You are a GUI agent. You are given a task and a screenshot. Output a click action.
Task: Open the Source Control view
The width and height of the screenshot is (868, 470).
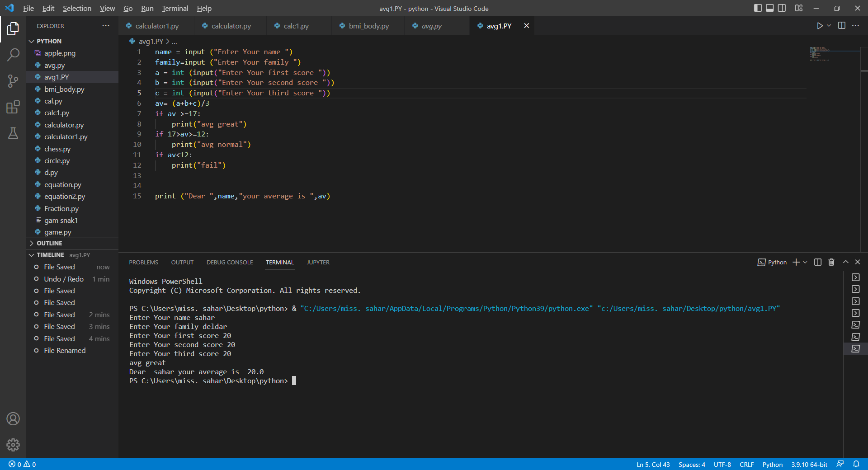(x=13, y=81)
